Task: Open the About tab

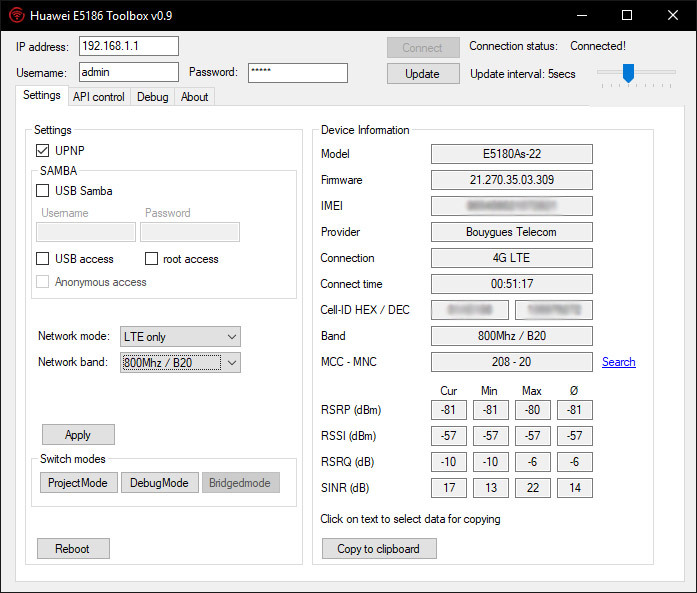Action: [x=194, y=97]
